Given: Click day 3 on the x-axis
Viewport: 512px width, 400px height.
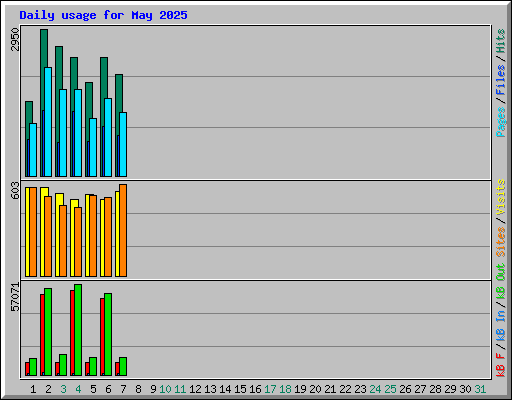Looking at the screenshot, I should coord(63,389).
